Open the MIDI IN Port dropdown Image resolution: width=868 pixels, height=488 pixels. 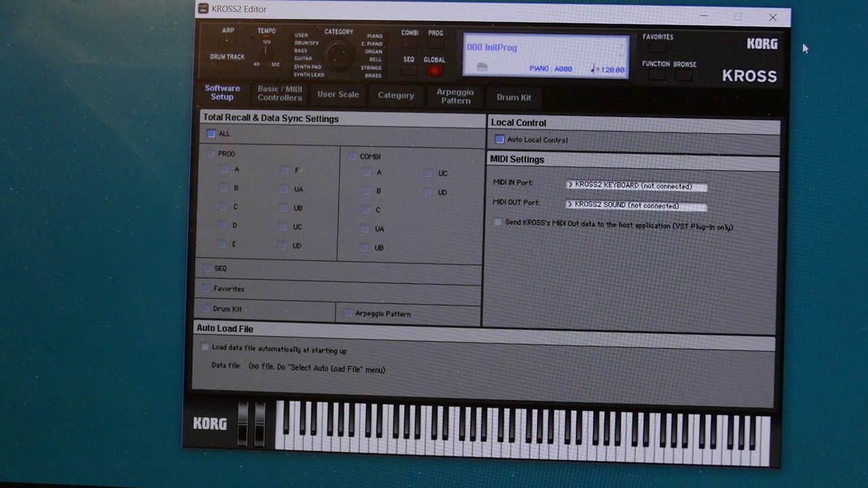(x=637, y=186)
